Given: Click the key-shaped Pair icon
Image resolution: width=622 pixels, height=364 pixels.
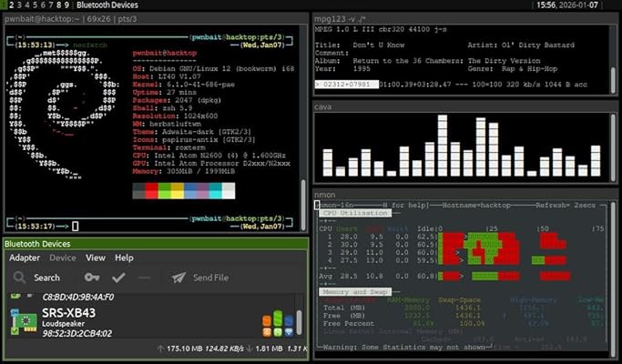Looking at the screenshot, I should coord(92,278).
